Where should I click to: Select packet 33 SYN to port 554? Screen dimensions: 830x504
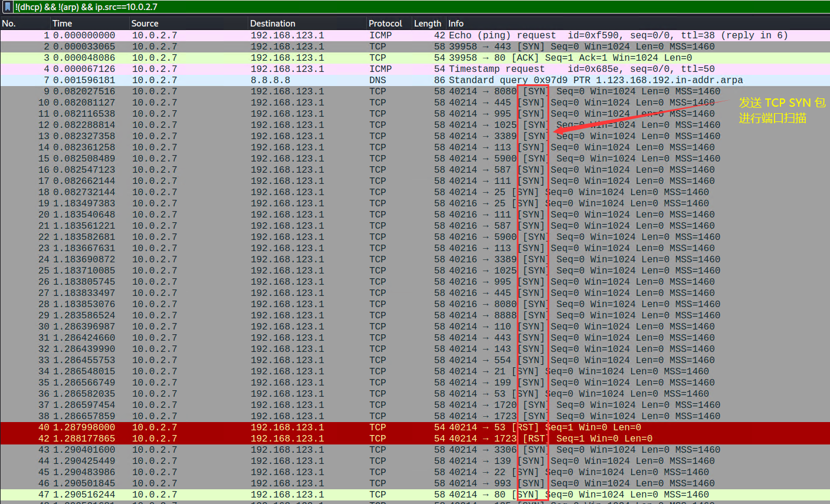[415, 360]
